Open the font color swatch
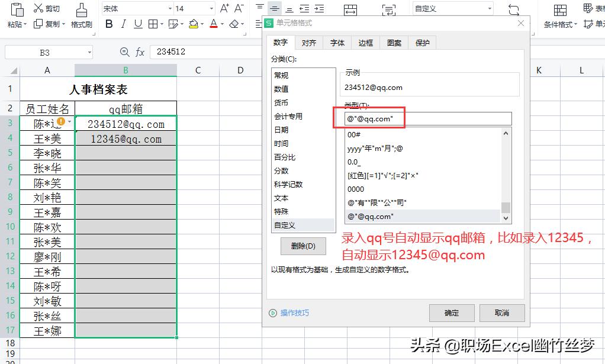 click(213, 24)
